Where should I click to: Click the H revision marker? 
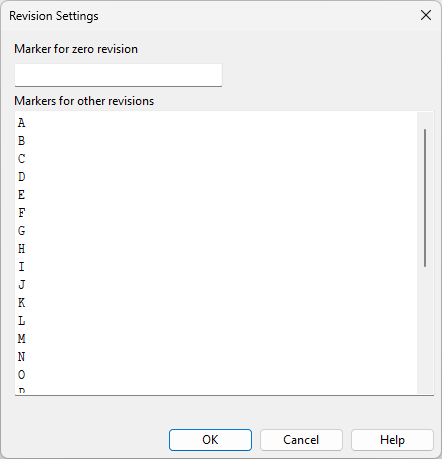tap(22, 249)
